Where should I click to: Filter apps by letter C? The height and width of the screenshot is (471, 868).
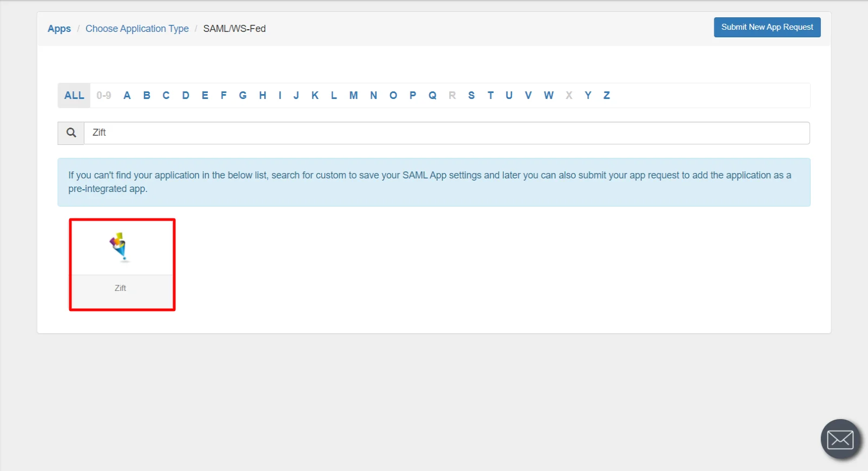coord(166,95)
